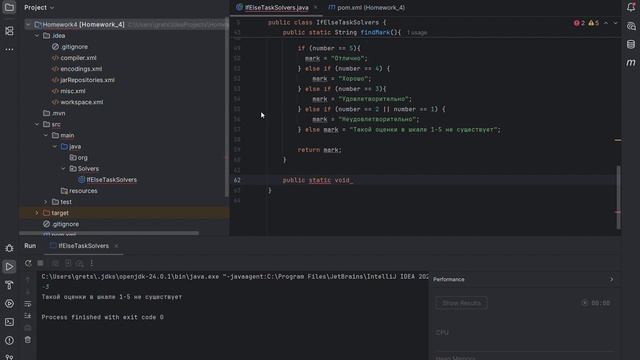The width and height of the screenshot is (640, 360).
Task: Collapse the java source folder
Action: pos(55,147)
